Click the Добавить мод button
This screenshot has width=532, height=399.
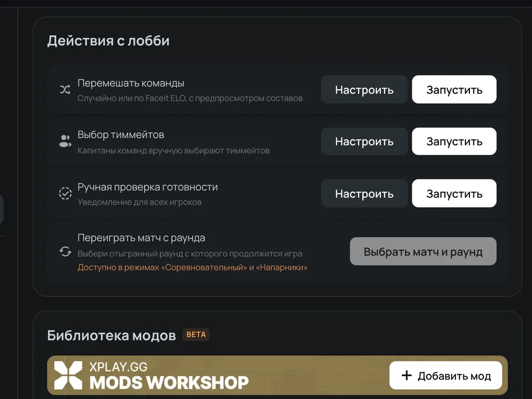point(446,376)
